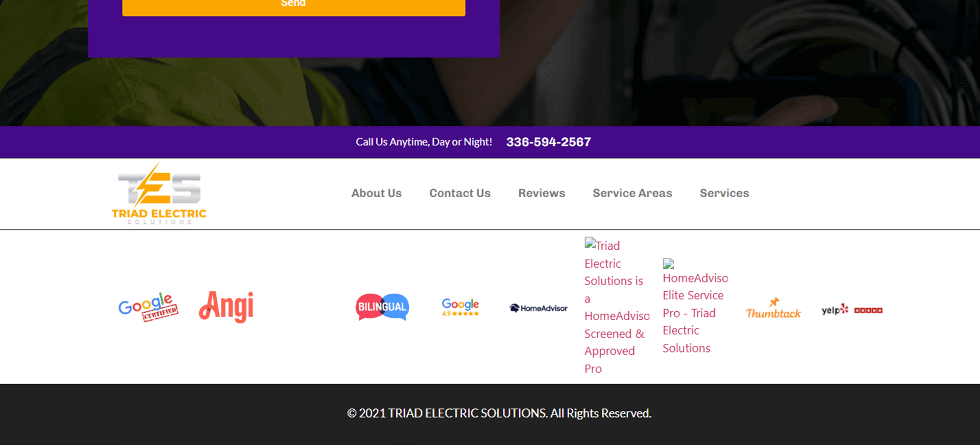The width and height of the screenshot is (980, 445).
Task: Click the 2021 copyright footer text
Action: pos(499,413)
